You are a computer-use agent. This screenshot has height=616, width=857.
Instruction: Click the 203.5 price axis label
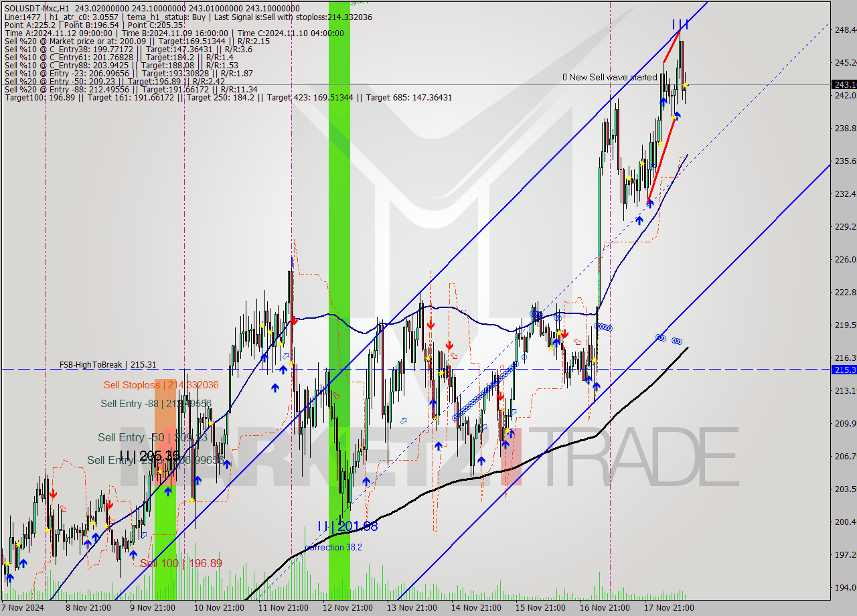pyautogui.click(x=844, y=489)
